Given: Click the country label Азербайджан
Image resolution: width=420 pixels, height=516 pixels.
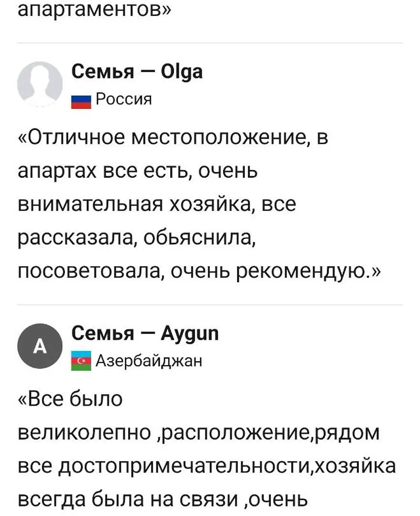Looking at the screenshot, I should tap(149, 361).
